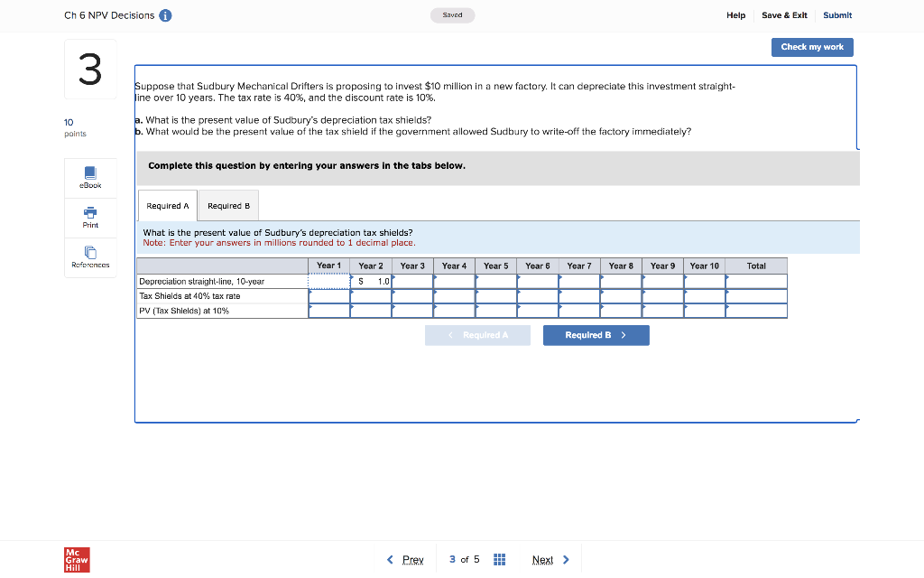
Task: Open the question navigator grid icon
Action: [x=499, y=559]
